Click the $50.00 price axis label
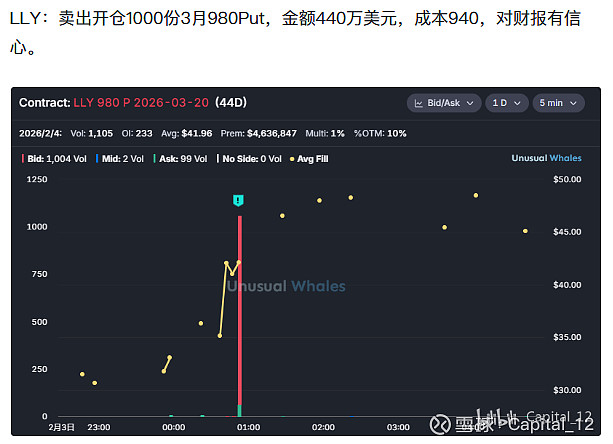The height and width of the screenshot is (444, 613). click(567, 179)
